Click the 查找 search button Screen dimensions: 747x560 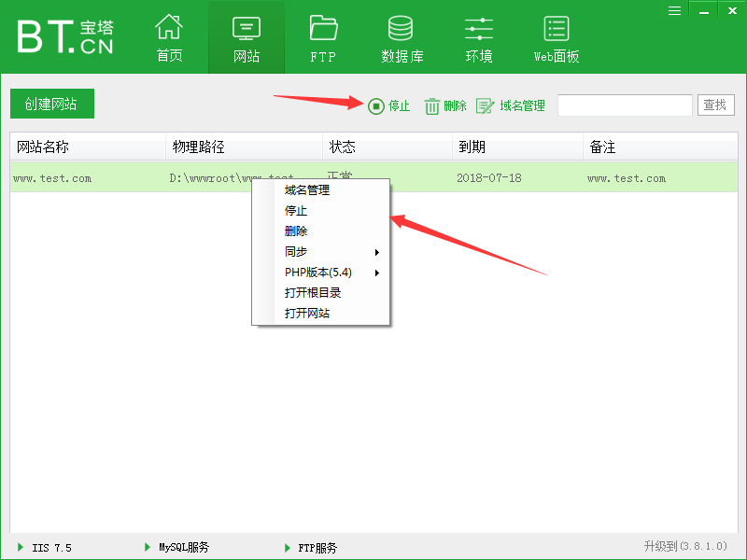tap(715, 105)
